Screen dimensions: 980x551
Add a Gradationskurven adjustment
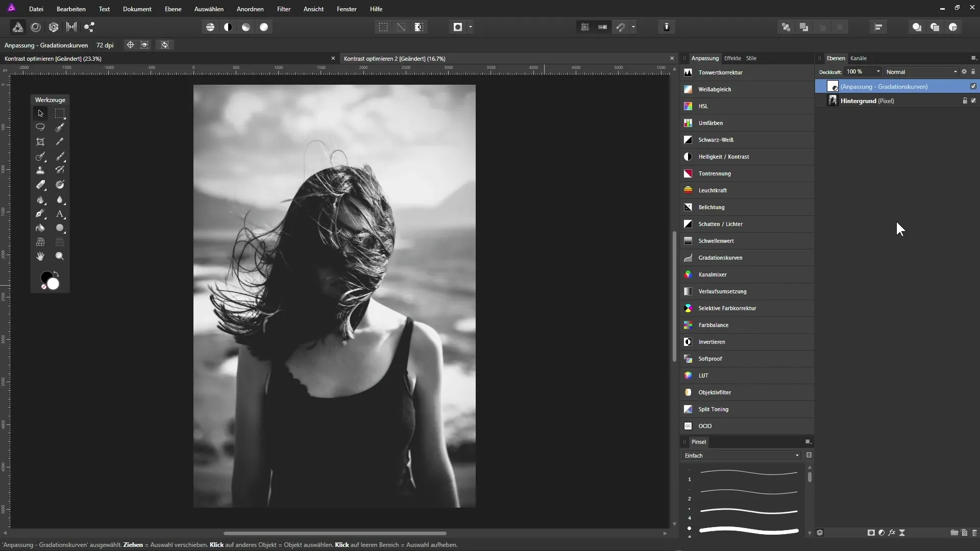[x=747, y=258]
